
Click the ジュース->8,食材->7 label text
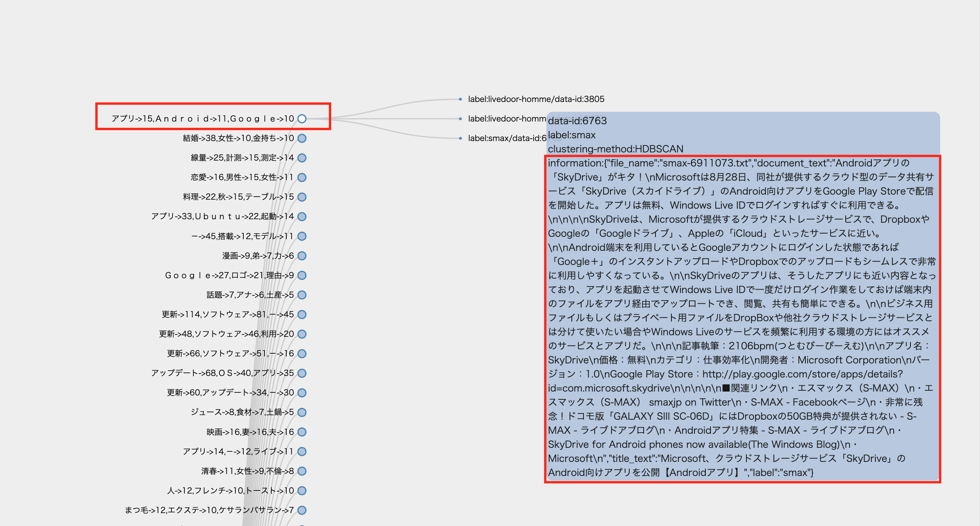[242, 412]
